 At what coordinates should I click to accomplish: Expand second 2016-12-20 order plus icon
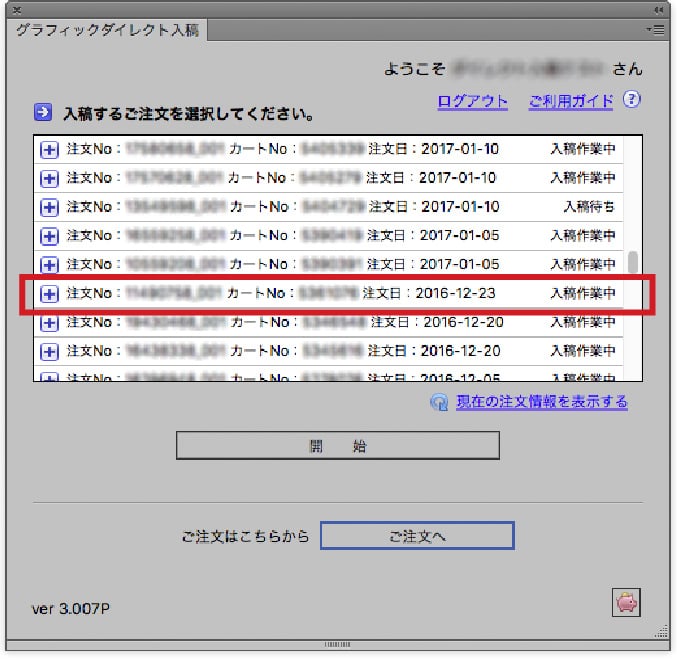(x=49, y=352)
